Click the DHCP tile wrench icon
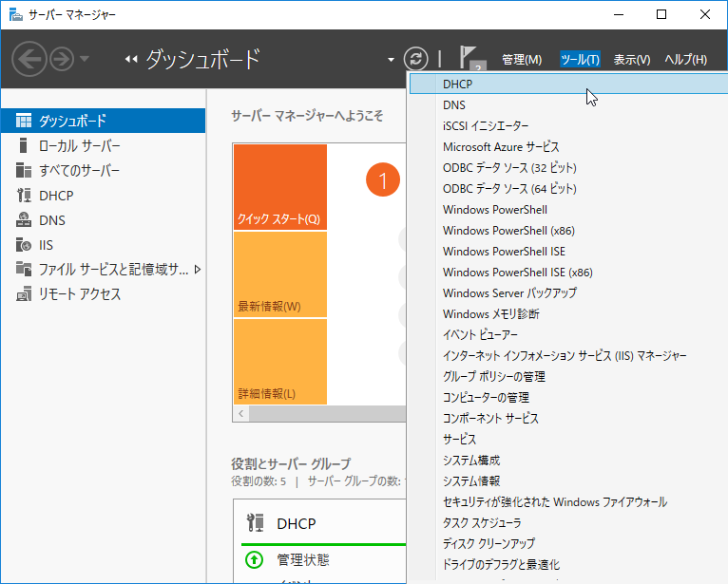The image size is (728, 584). click(256, 523)
